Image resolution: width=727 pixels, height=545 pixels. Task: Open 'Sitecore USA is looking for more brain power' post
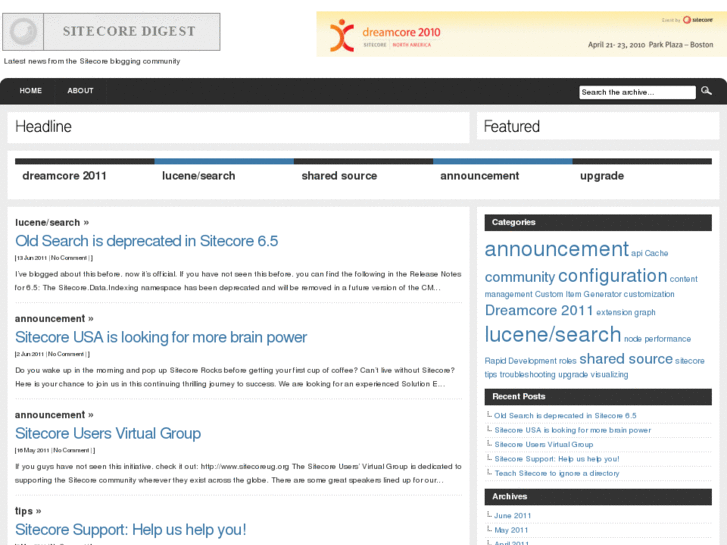[161, 337]
